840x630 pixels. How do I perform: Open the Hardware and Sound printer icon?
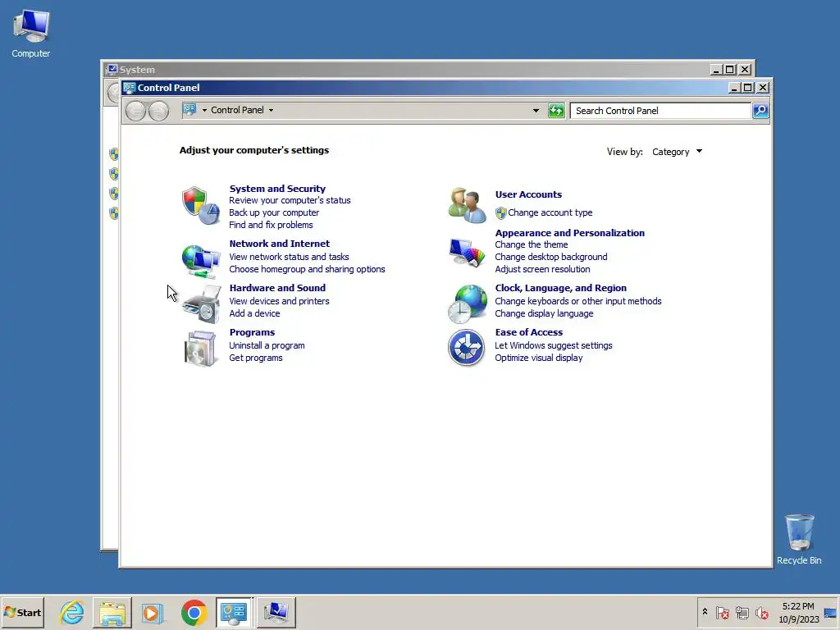click(202, 304)
